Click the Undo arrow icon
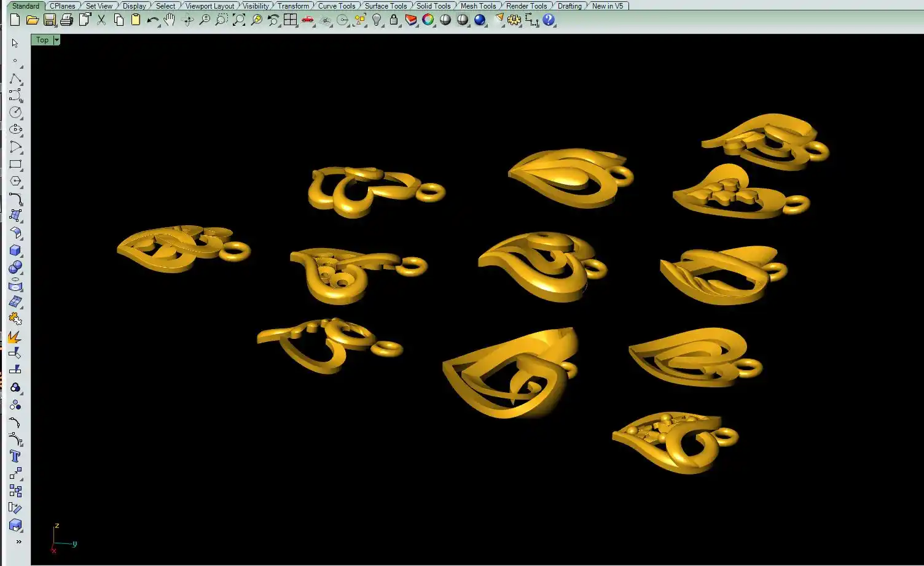 pyautogui.click(x=152, y=20)
